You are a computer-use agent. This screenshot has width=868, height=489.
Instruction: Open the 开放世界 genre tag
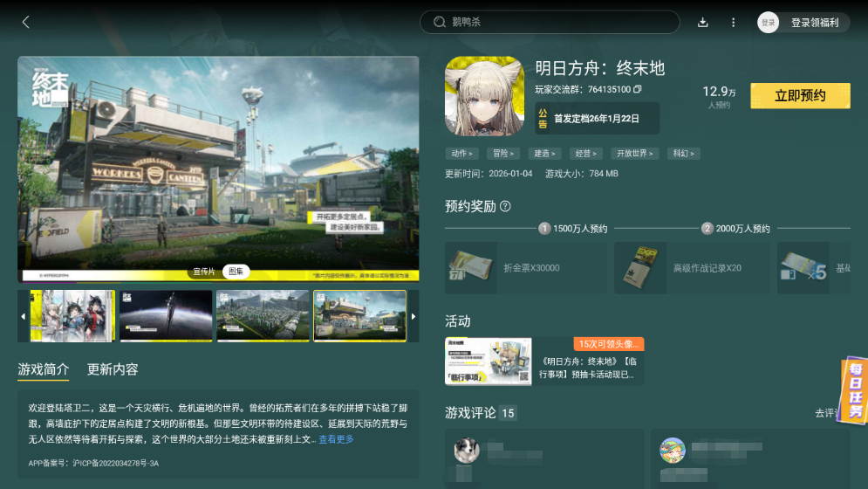634,154
